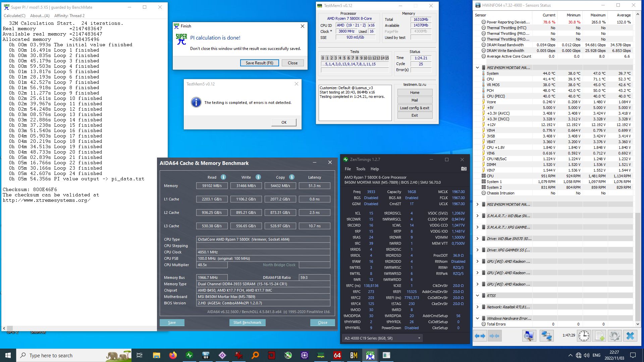Click HWiNFO shrink-columns inward arrows icon
This screenshot has height=362, width=644.
coord(494,336)
